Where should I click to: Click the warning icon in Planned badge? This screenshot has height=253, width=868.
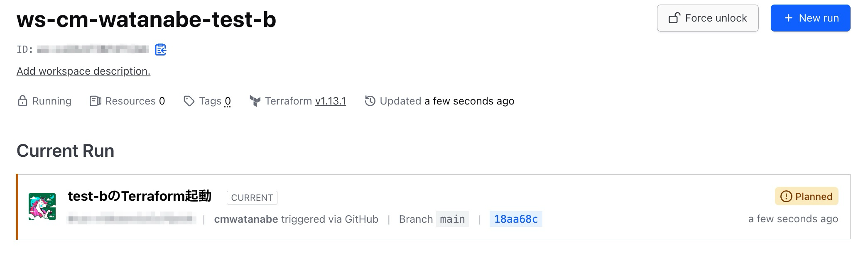pyautogui.click(x=786, y=197)
